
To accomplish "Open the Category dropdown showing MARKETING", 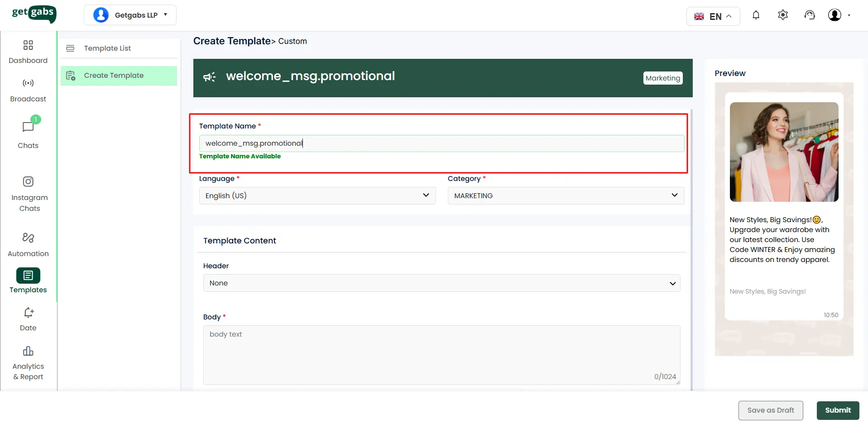I will (566, 195).
